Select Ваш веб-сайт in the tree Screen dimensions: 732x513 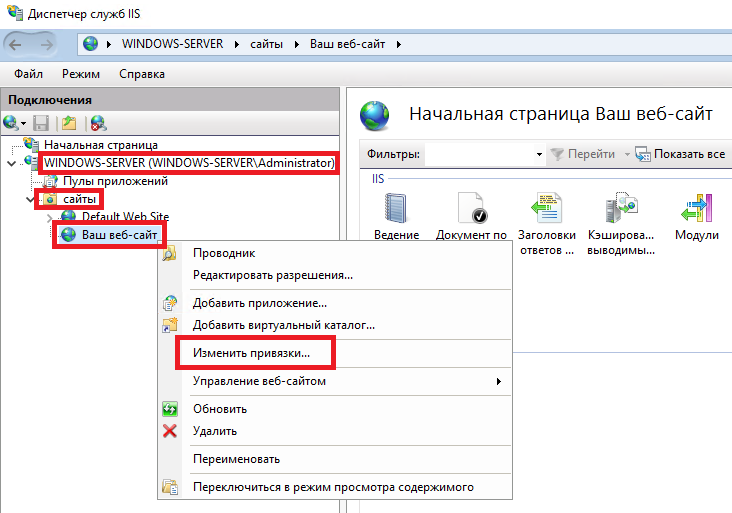point(120,234)
